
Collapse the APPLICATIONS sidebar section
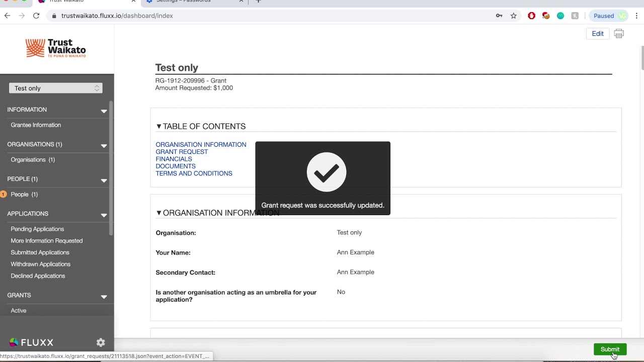(104, 215)
